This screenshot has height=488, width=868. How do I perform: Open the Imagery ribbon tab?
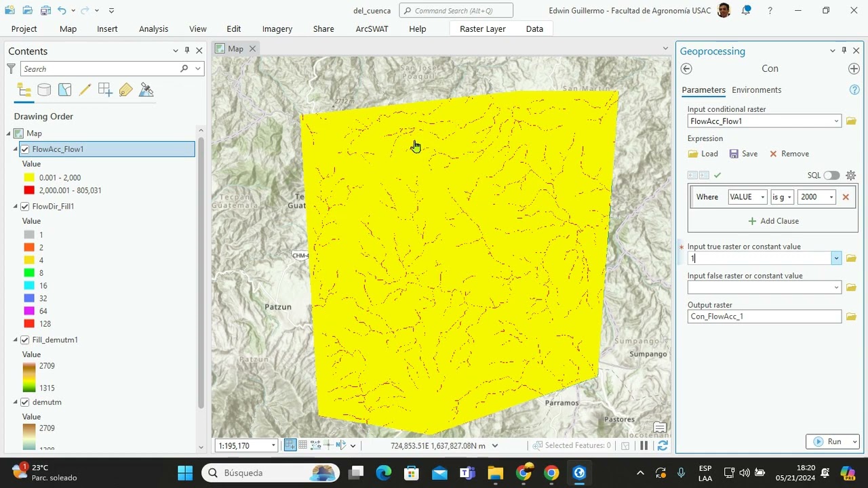277,28
